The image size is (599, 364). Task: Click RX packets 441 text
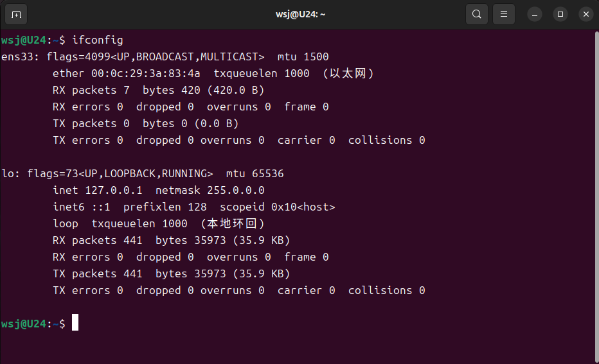(x=98, y=240)
